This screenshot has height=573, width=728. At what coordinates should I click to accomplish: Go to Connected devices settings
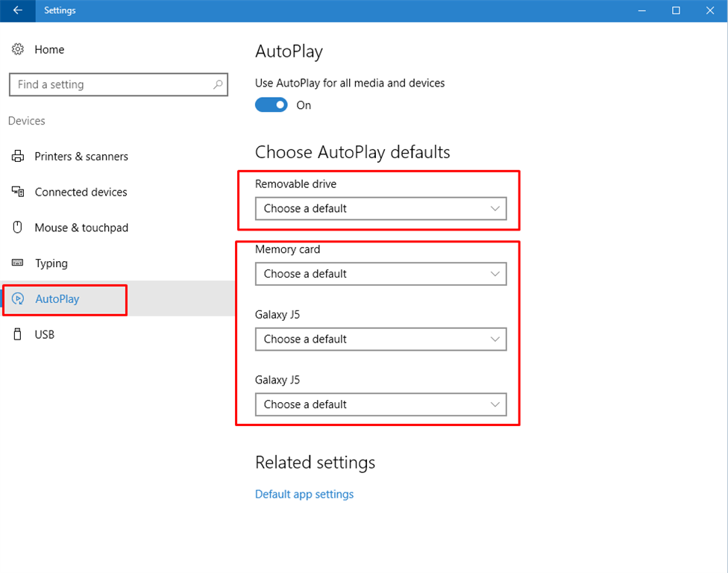[x=81, y=192]
